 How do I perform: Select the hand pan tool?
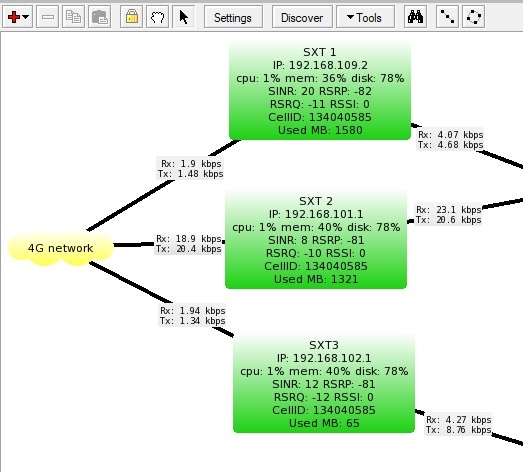pyautogui.click(x=157, y=17)
